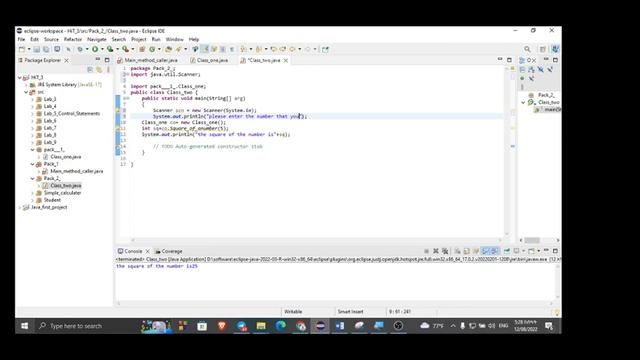Collapse the HIT_1 project node
The width and height of the screenshot is (640, 360).
pyautogui.click(x=20, y=77)
